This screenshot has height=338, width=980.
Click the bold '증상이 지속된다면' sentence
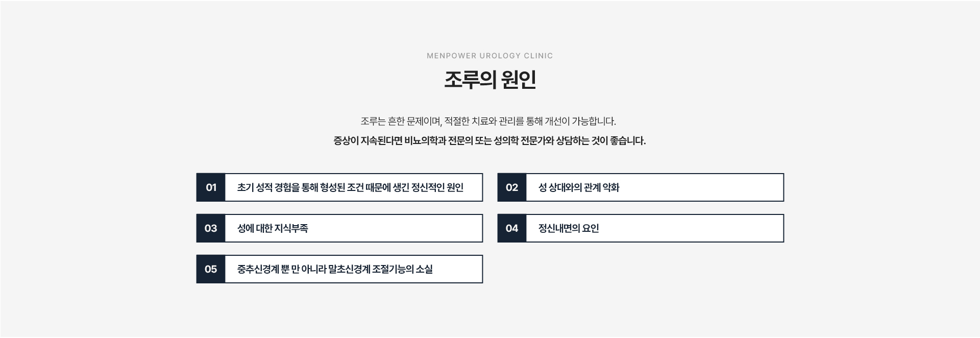pos(489,141)
